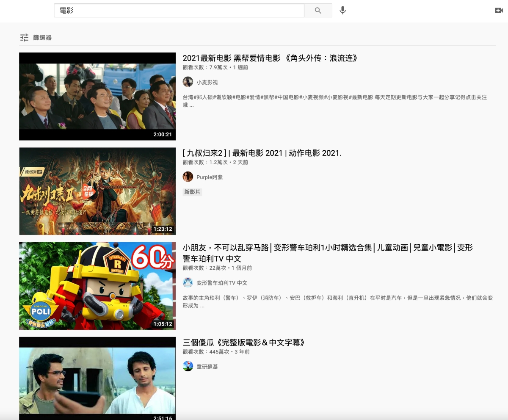The image size is (508, 420).
Task: Click view count 22萬次・1 個月前
Action: 217,268
